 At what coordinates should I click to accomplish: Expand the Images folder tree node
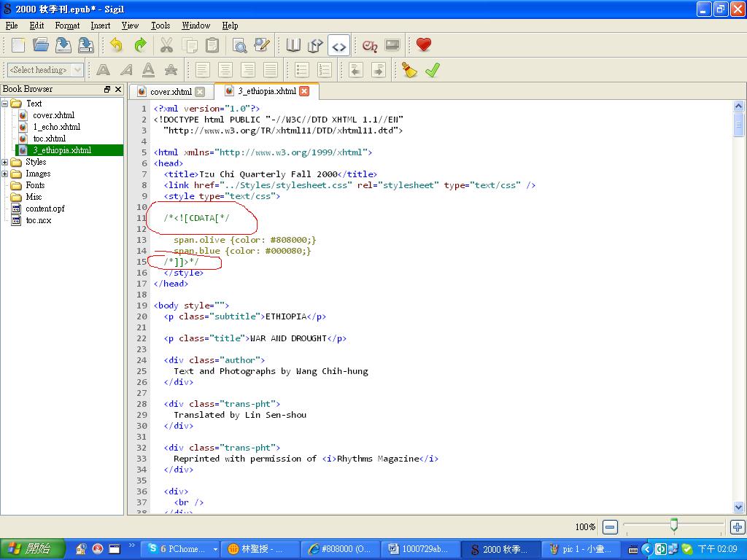pyautogui.click(x=5, y=174)
